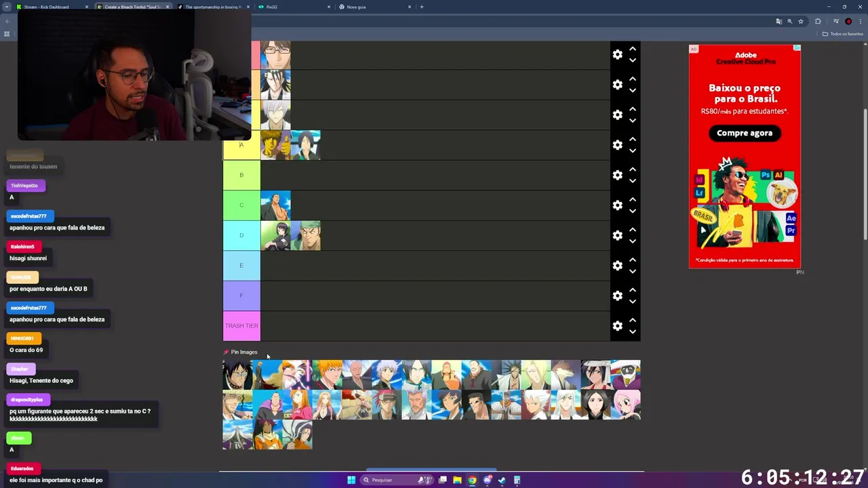Move tier B row down with arrow

pyautogui.click(x=632, y=181)
